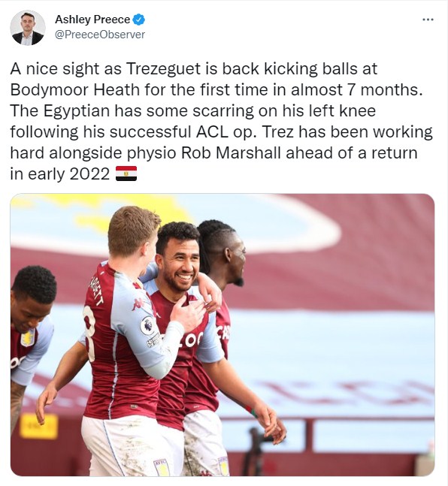Open the attached Aston Villa photo

pos(222,335)
